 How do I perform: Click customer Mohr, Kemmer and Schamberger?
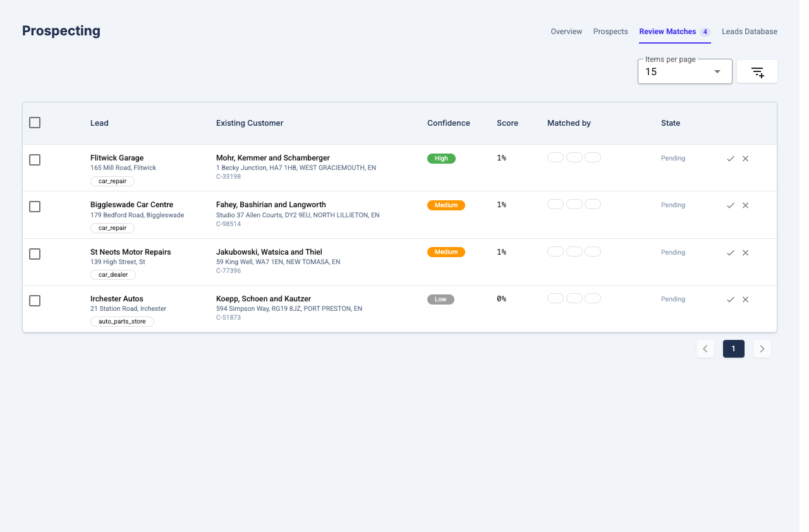click(x=273, y=158)
